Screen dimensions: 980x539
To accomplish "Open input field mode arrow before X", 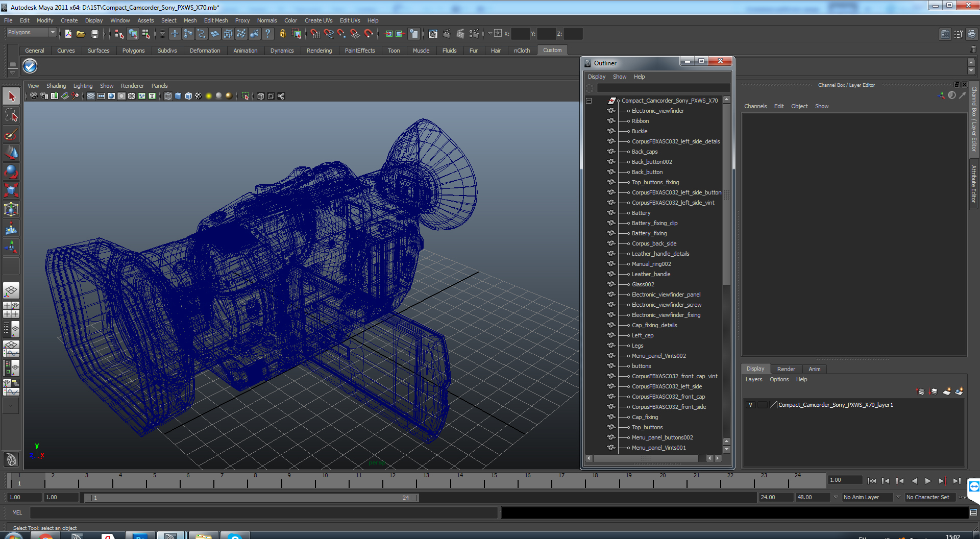I will pos(490,34).
